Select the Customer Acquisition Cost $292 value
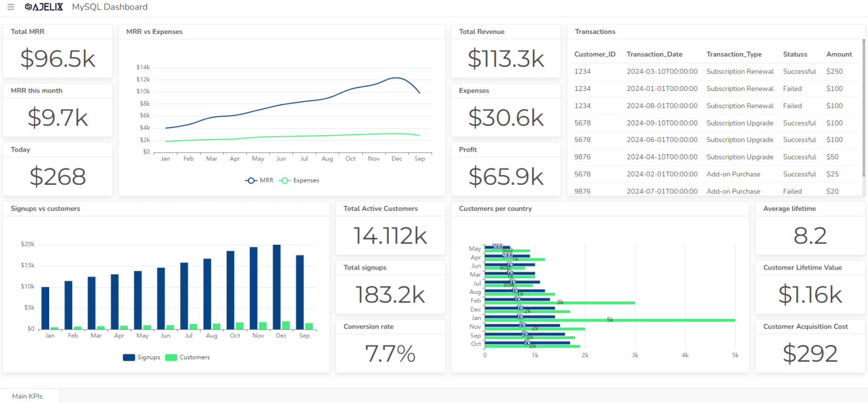The width and height of the screenshot is (868, 403). coord(810,354)
